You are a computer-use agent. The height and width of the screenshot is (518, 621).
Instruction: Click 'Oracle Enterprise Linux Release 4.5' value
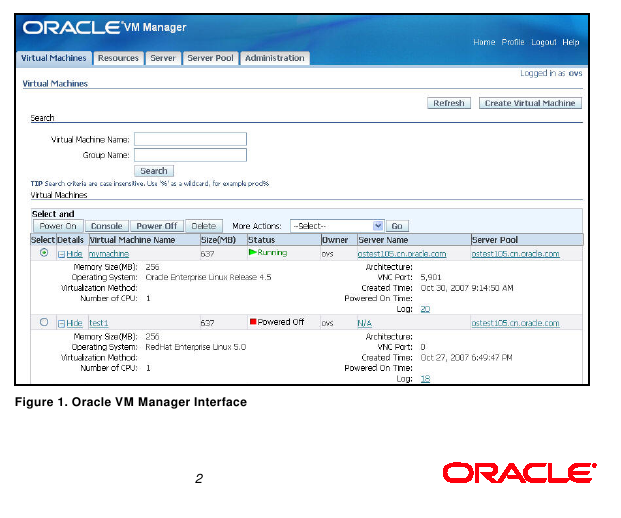(x=208, y=277)
